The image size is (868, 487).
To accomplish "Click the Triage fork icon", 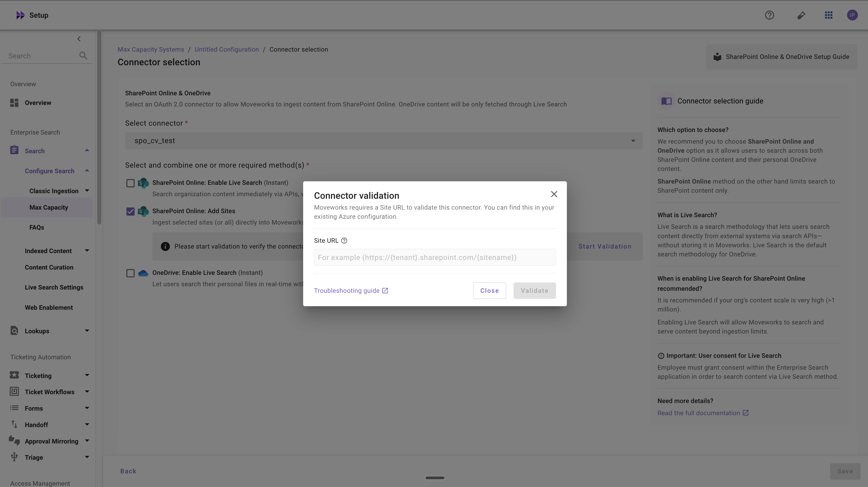I will click(x=14, y=457).
